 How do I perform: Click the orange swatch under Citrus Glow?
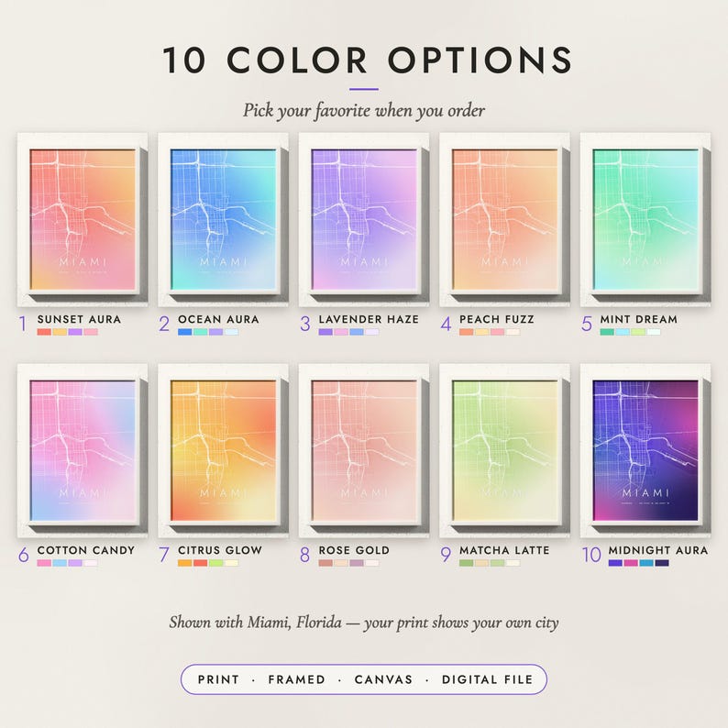(x=185, y=563)
